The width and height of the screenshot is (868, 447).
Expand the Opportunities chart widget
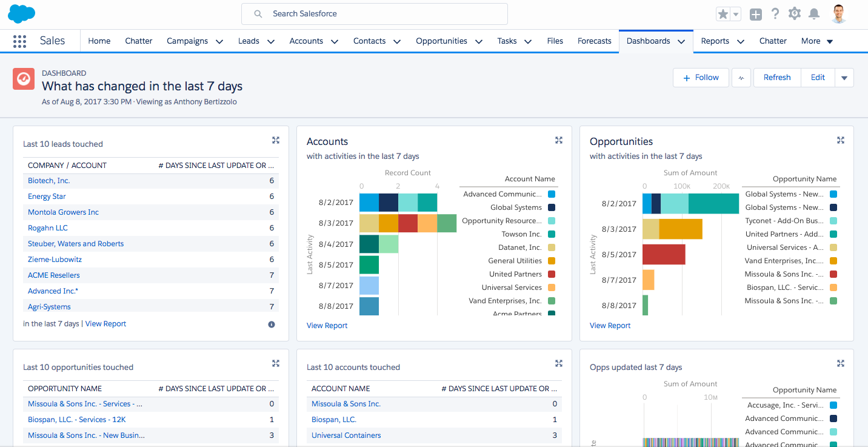click(841, 140)
